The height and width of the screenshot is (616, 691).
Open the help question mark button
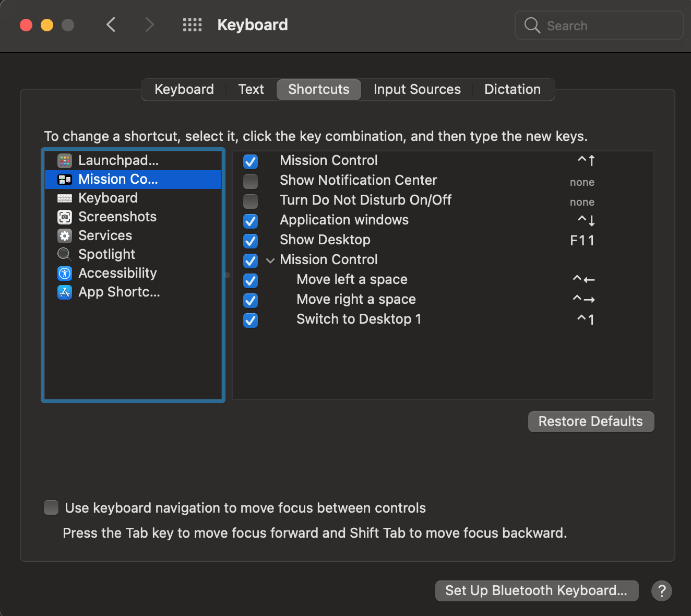tap(661, 591)
